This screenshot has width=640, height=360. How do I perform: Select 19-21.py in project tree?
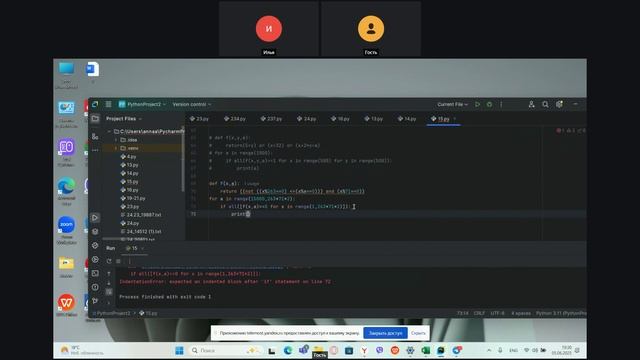pos(133,198)
